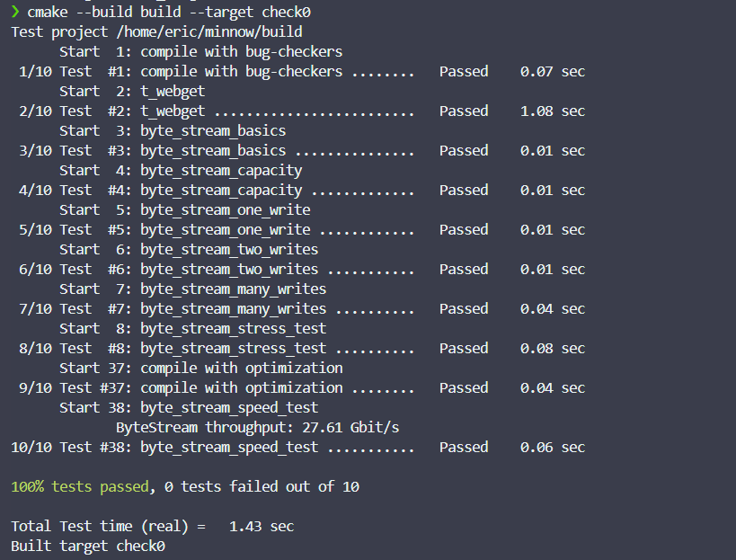Click the green prompt arrow symbol

pos(15,12)
